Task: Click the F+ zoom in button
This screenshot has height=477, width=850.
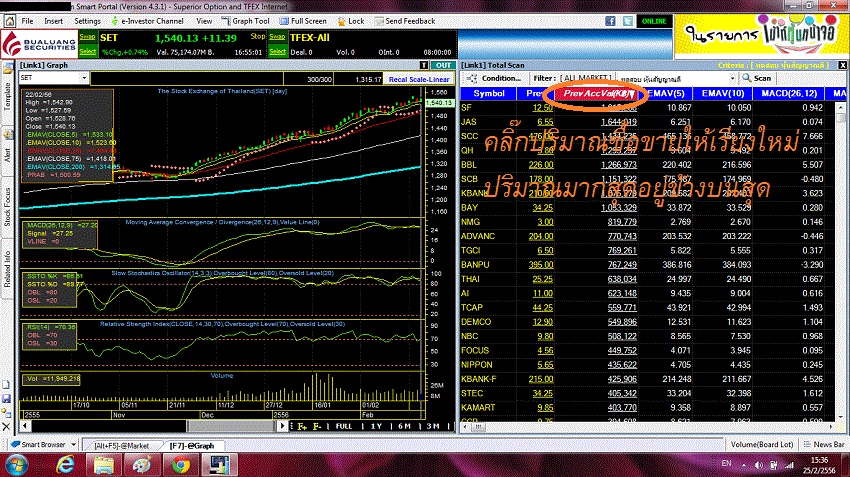Action: (x=302, y=427)
